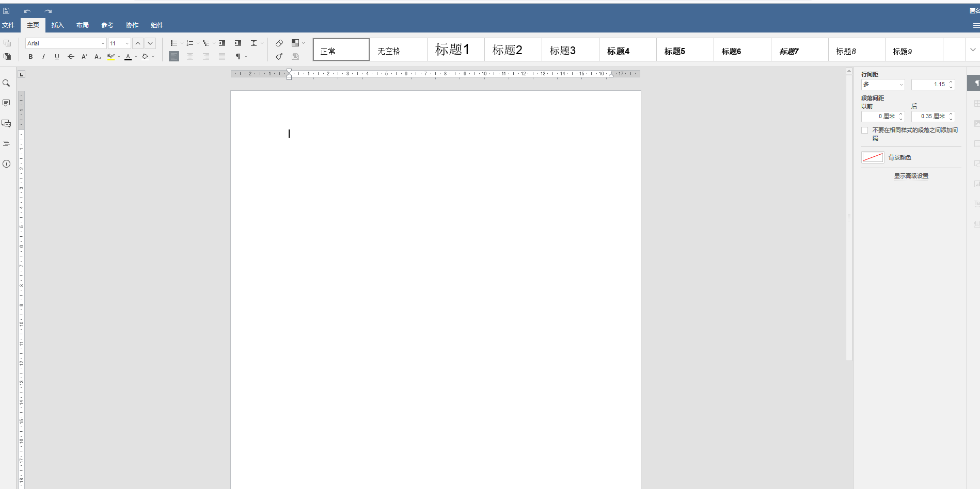Apply the 标题9 heading style
Viewport: 980px width, 489px height.
coord(914,50)
